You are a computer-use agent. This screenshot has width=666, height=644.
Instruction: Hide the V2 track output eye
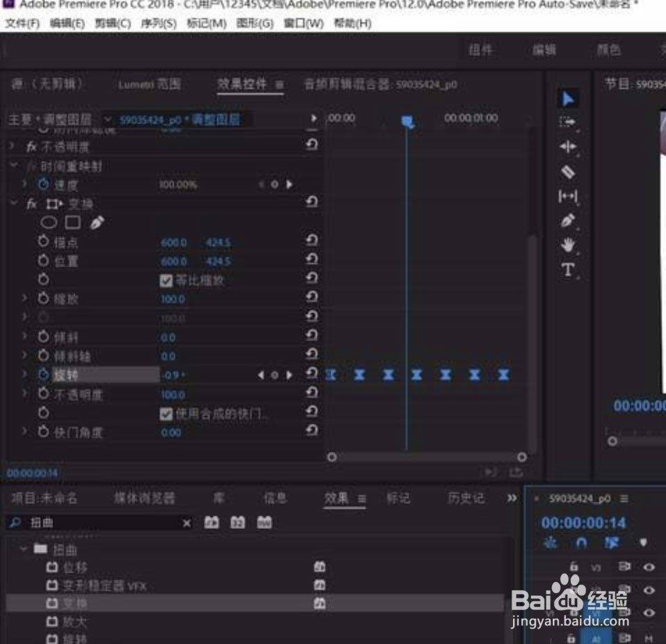[x=649, y=590]
